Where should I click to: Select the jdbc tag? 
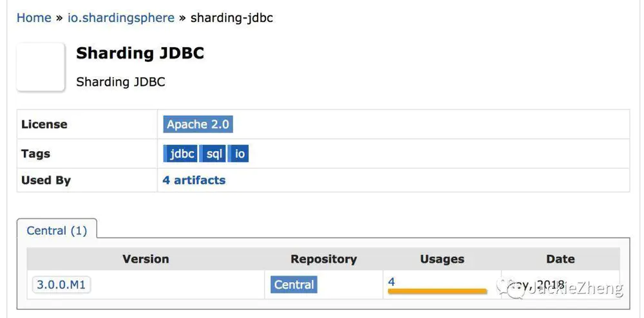pos(181,154)
